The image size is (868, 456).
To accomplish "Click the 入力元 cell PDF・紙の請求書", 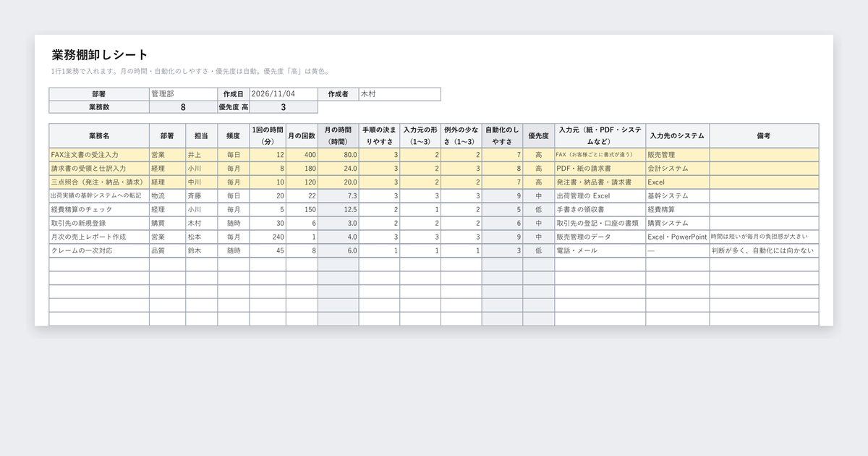I will [x=600, y=169].
